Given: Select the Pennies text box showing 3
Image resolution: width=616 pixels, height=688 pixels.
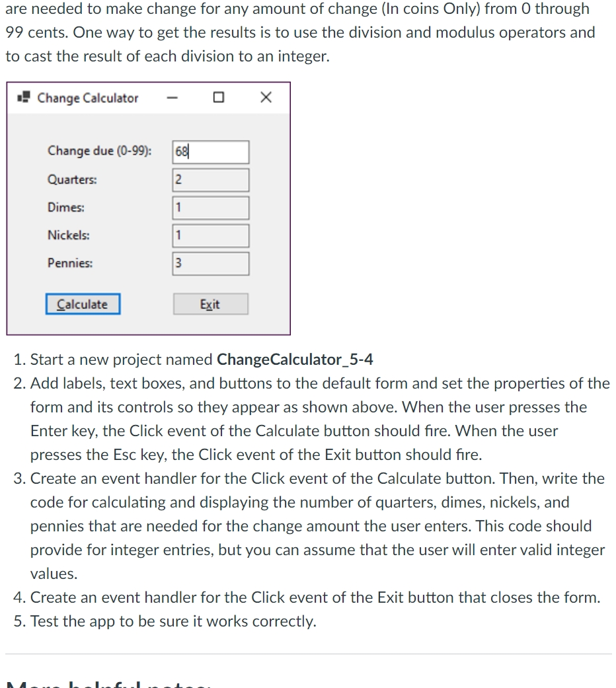Looking at the screenshot, I should click(210, 263).
